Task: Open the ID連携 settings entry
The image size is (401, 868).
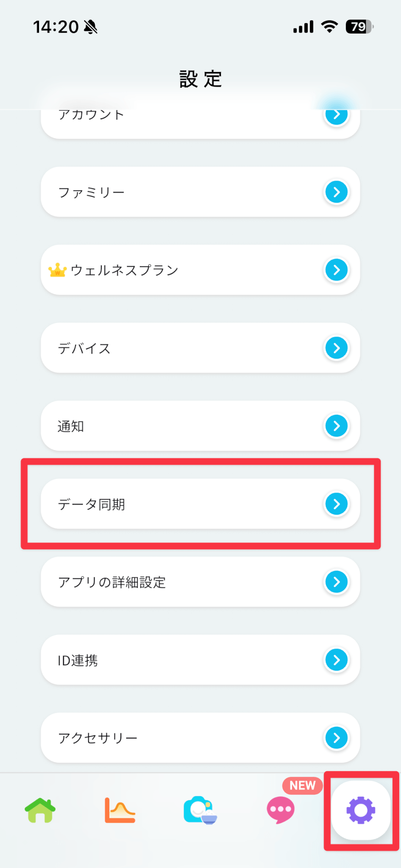Action: (200, 660)
